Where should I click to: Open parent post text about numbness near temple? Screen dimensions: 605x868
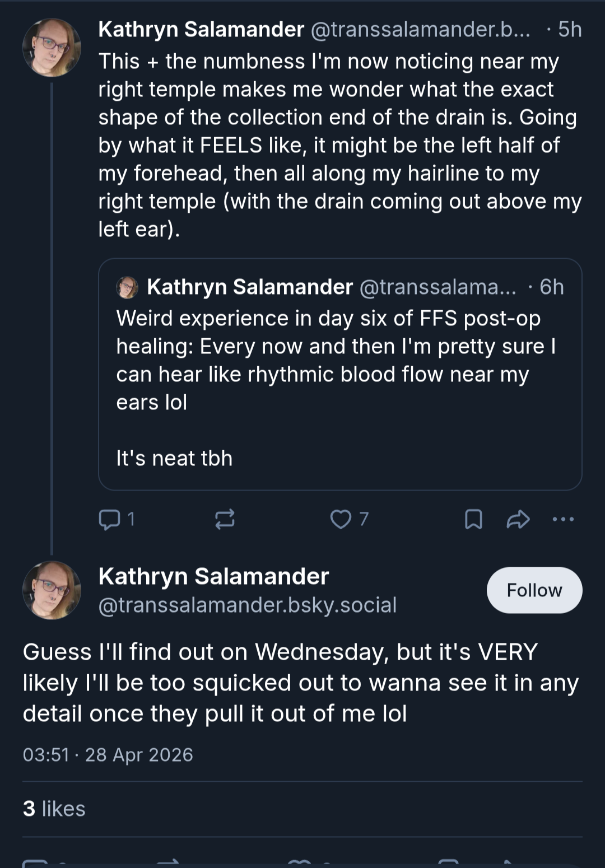click(340, 145)
